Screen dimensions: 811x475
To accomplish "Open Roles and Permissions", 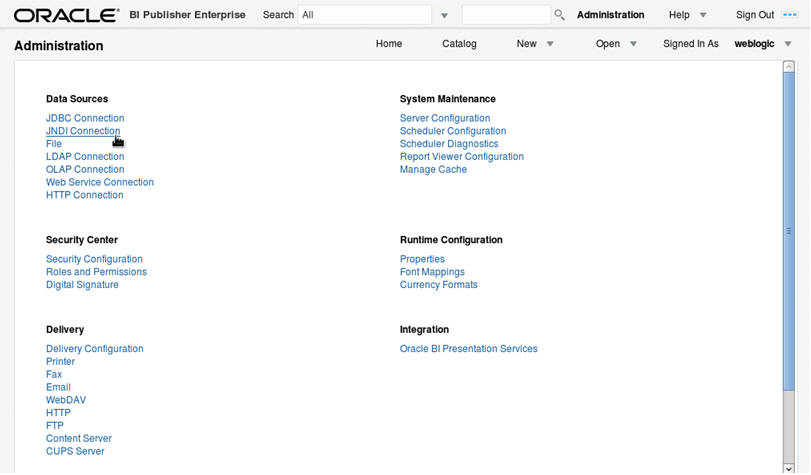I will click(x=96, y=272).
